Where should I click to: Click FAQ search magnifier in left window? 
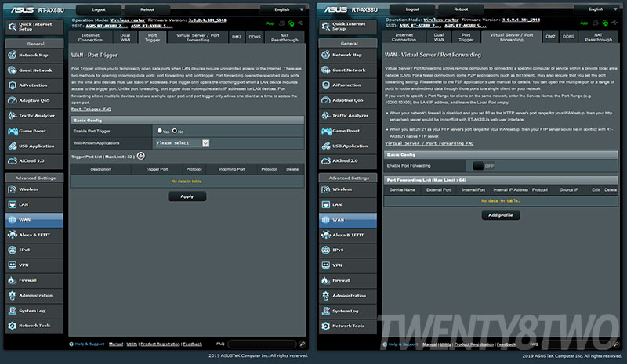tap(303, 344)
